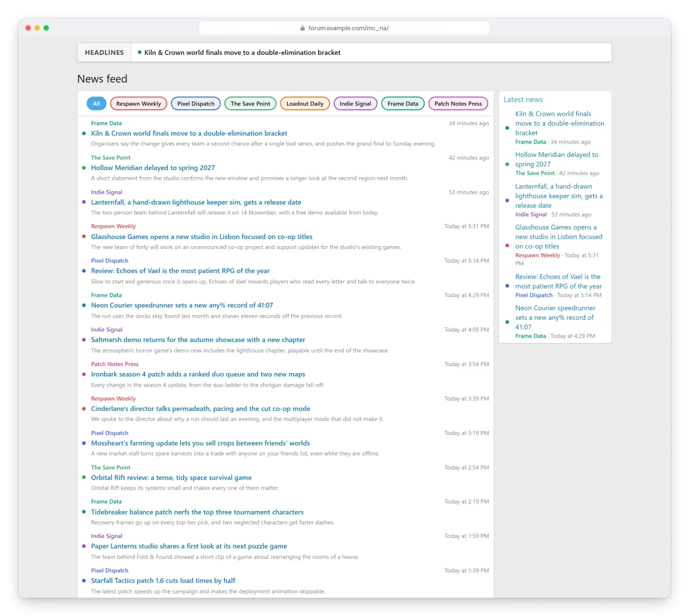
Task: Click Respawn Weekly source above Cinderlane's article
Action: (x=113, y=398)
